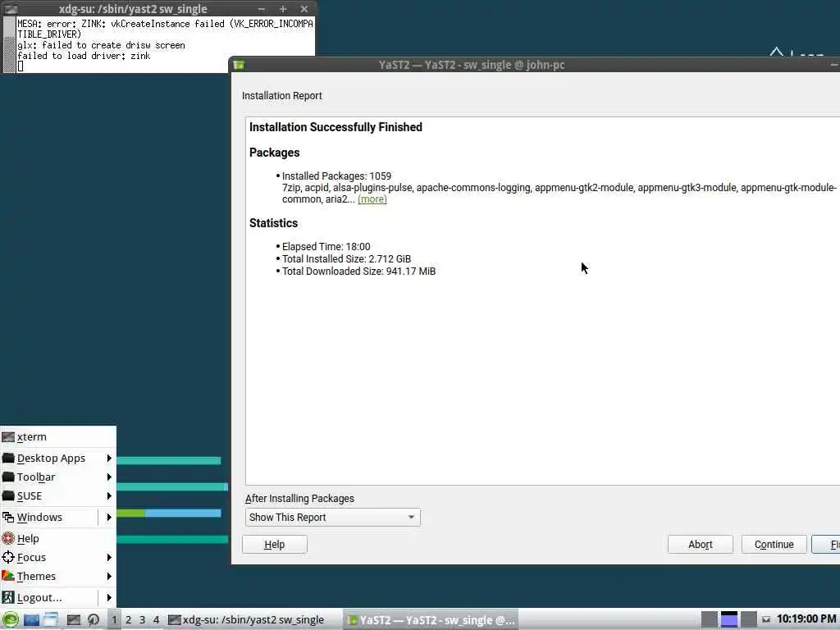Activate YaST2 sw_single taskbar entry

431,620
